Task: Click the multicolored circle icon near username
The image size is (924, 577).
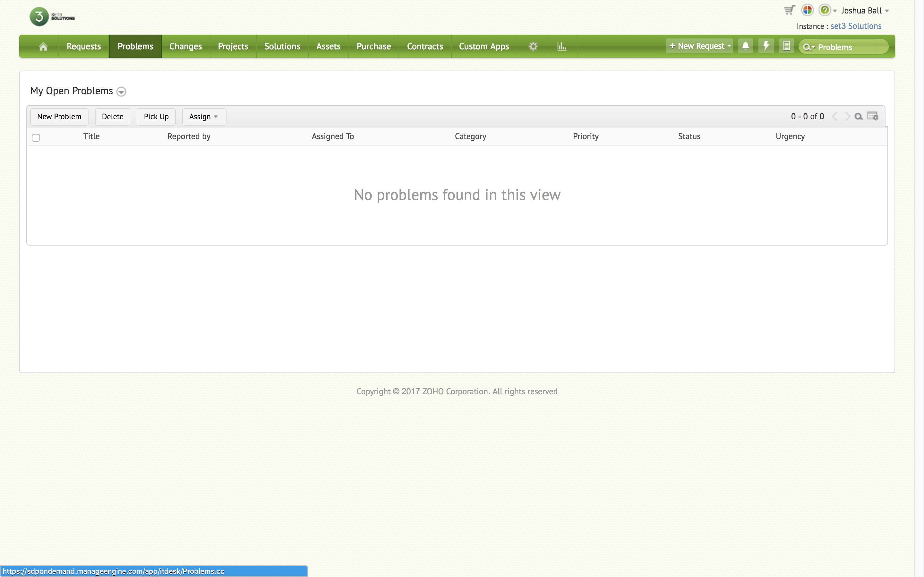Action: coord(807,10)
